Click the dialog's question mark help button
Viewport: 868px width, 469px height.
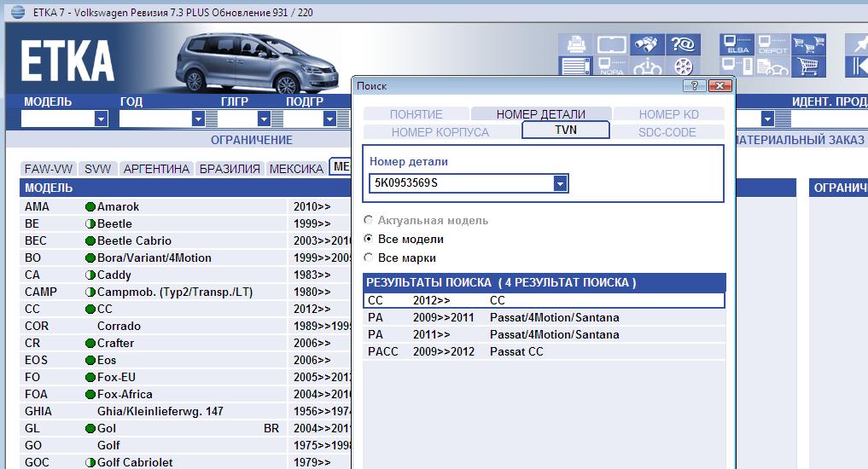tap(695, 86)
